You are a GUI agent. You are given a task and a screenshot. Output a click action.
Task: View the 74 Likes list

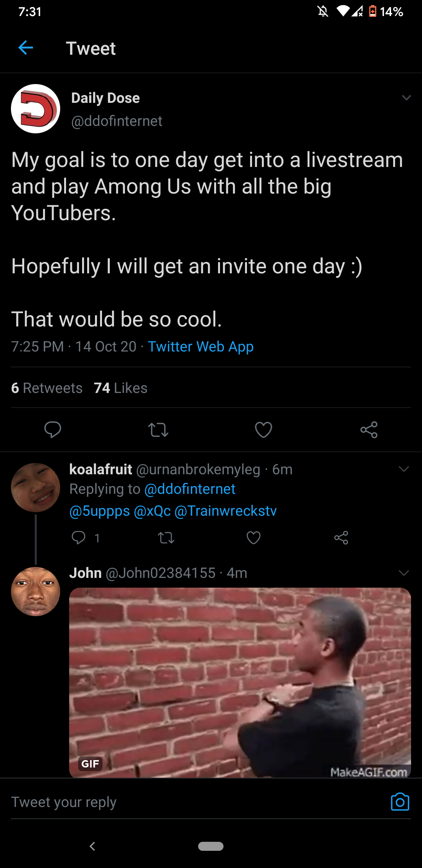(x=121, y=388)
